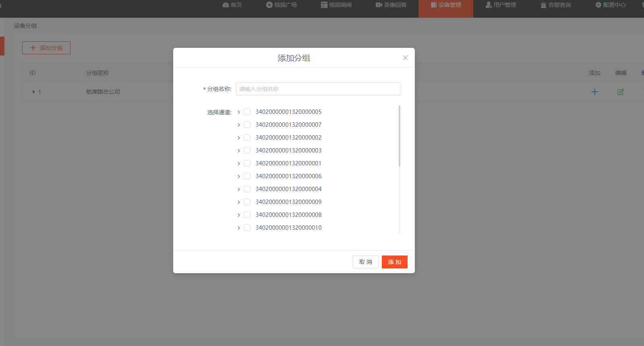
Task: Expand tree node 34020000001320000006
Action: click(x=238, y=177)
